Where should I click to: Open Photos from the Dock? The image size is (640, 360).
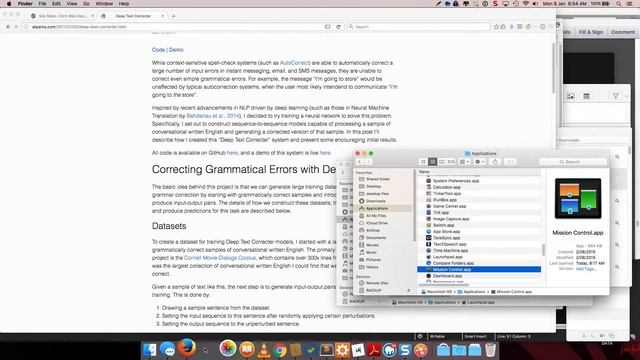click(228, 349)
